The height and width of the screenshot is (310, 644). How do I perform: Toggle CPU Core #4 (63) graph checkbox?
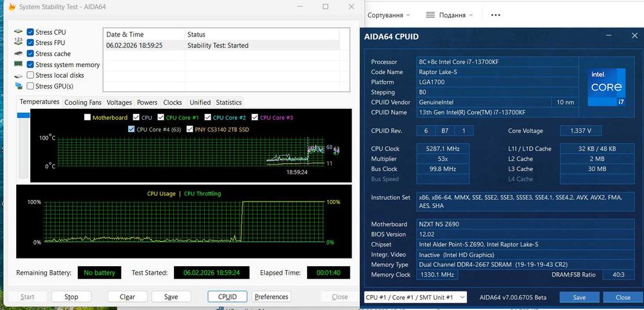[x=131, y=129]
